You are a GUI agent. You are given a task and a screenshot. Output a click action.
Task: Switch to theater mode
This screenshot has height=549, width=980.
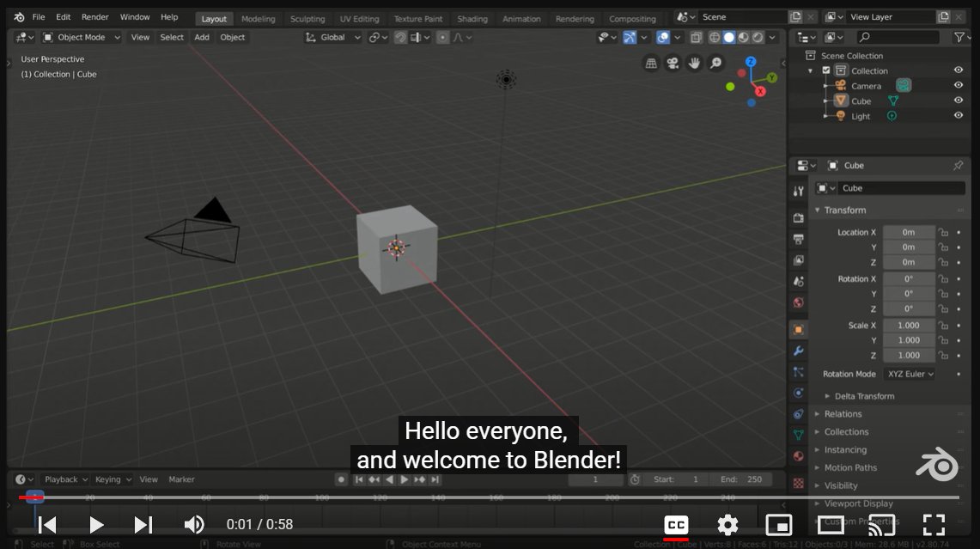[x=831, y=525]
